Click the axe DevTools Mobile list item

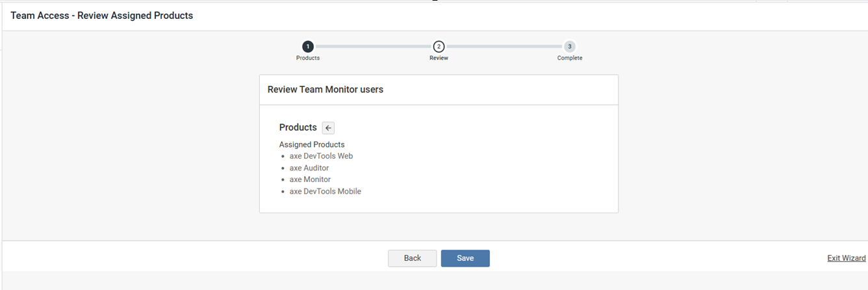pyautogui.click(x=325, y=191)
